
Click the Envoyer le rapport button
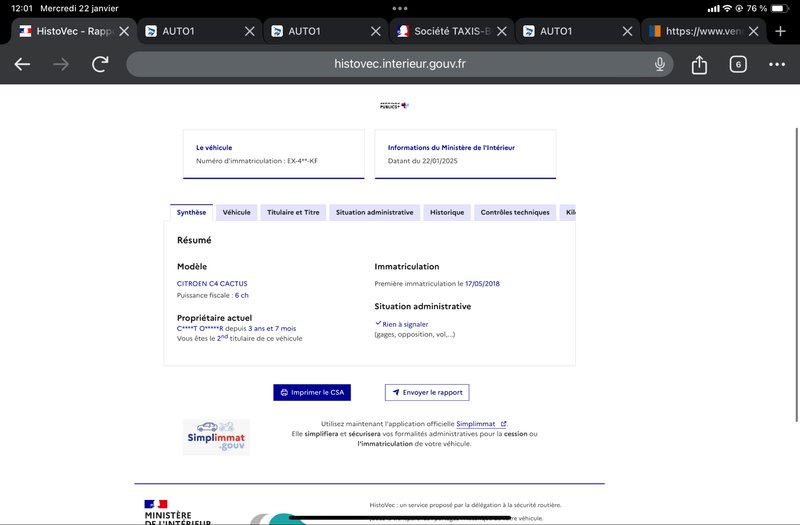click(x=427, y=392)
